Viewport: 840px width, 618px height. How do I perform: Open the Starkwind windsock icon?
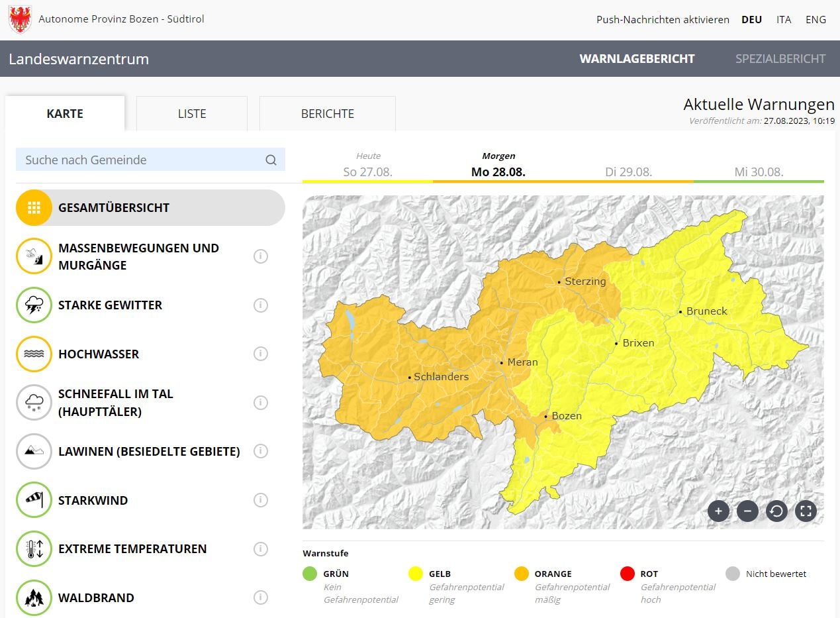[34, 500]
